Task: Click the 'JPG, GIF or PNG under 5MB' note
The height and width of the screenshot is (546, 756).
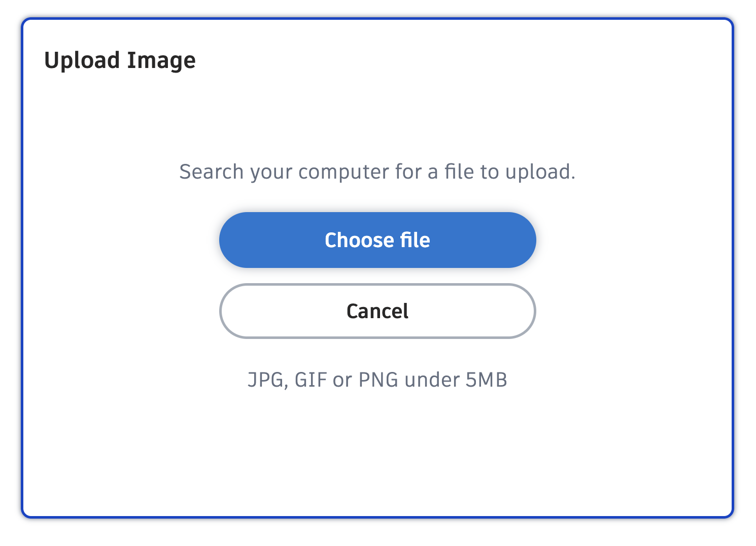Action: (x=377, y=379)
